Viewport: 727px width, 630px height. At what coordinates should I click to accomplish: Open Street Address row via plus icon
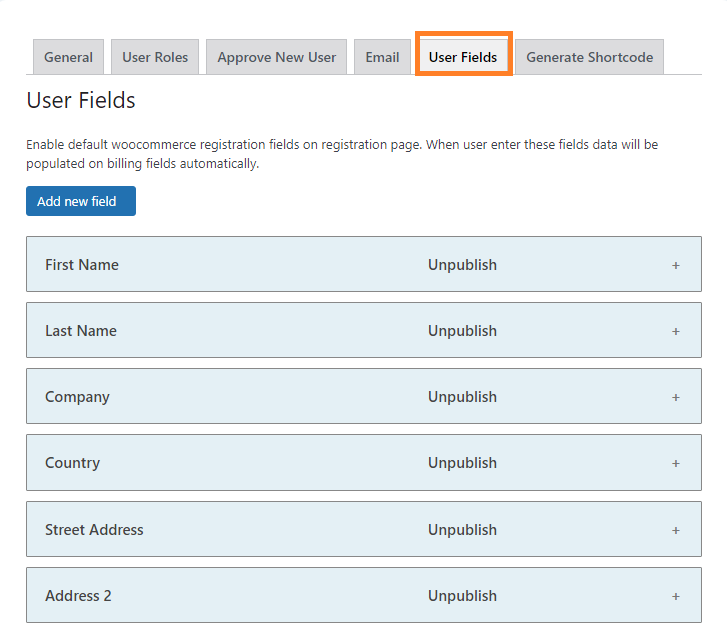(x=676, y=530)
